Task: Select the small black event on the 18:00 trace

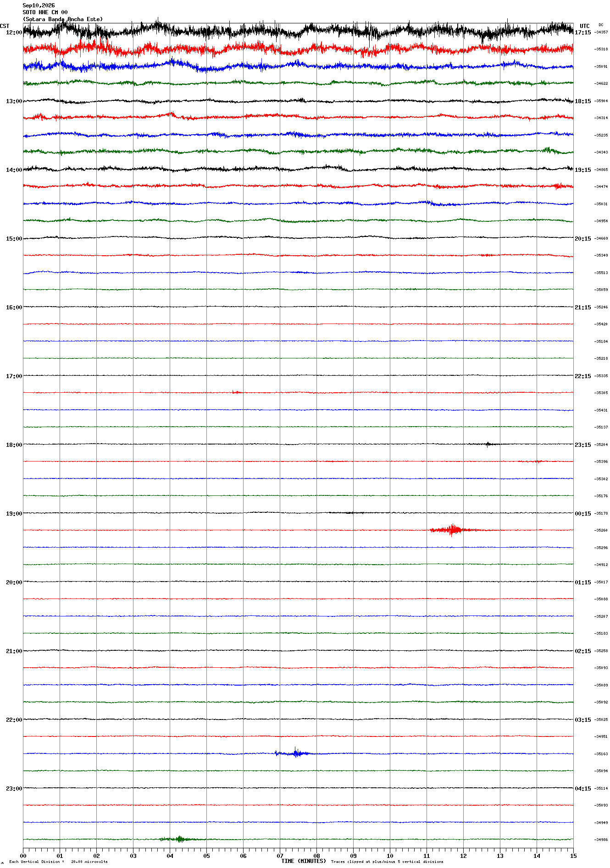Action: point(488,444)
